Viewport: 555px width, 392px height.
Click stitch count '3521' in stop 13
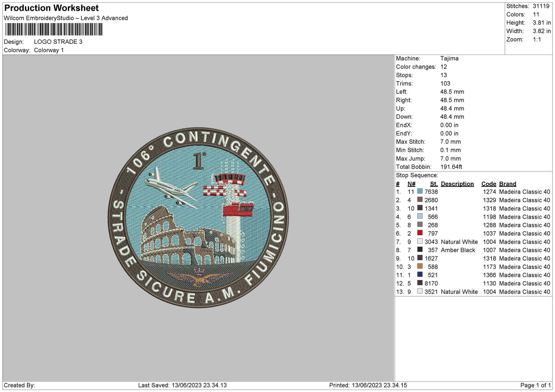click(x=431, y=291)
